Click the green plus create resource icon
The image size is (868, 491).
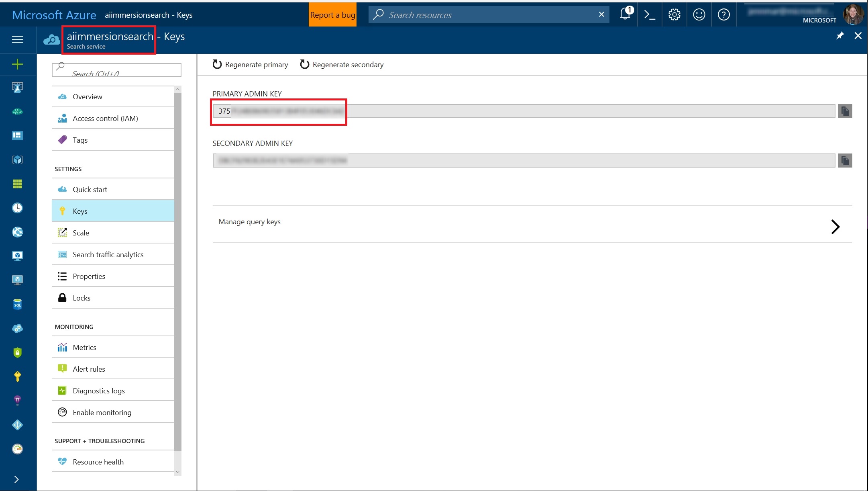point(17,64)
